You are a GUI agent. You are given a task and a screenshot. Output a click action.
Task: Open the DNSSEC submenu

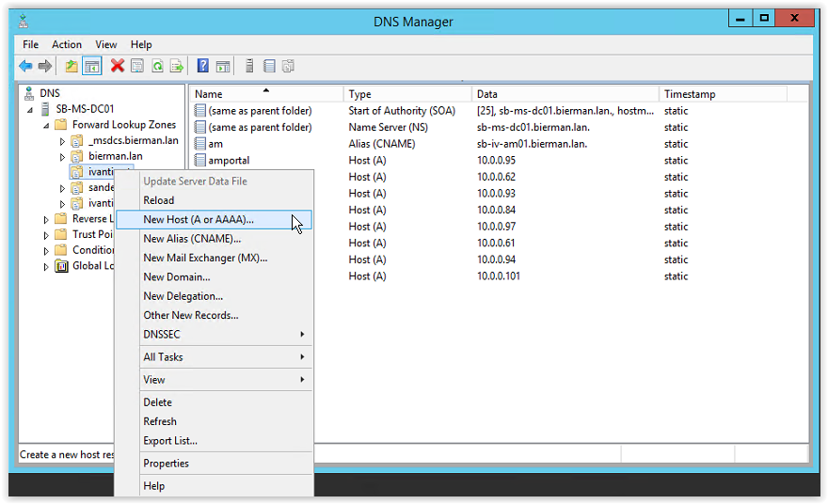click(214, 335)
